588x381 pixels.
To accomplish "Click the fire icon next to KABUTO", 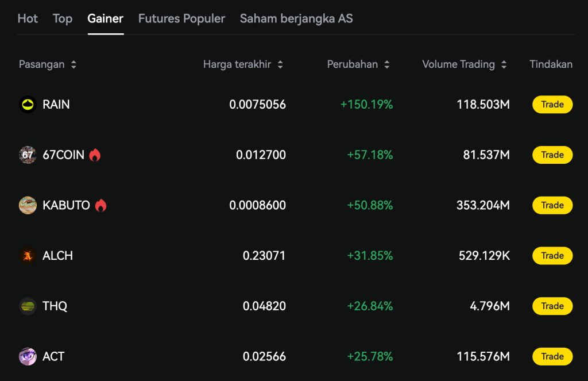I will click(102, 204).
